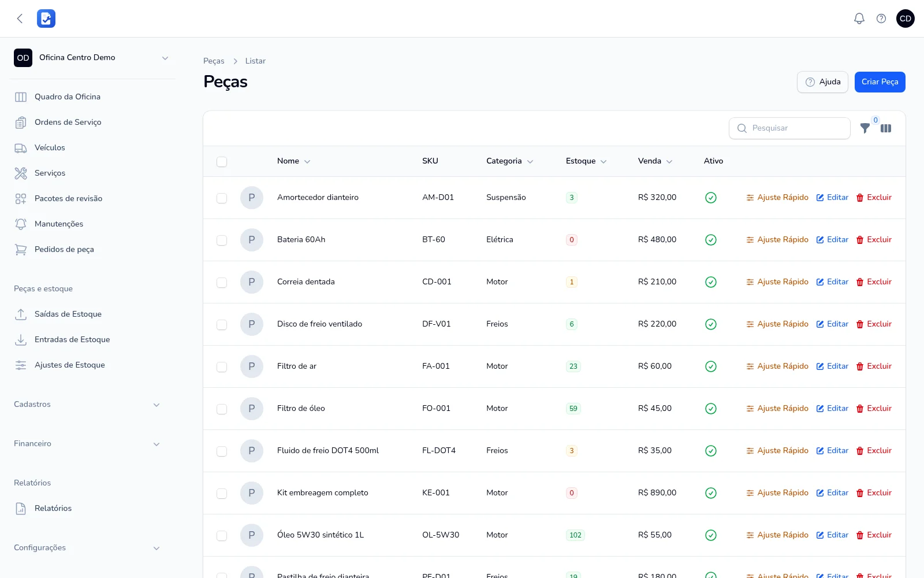Open the notifications bell icon
The image size is (924, 578).
859,18
